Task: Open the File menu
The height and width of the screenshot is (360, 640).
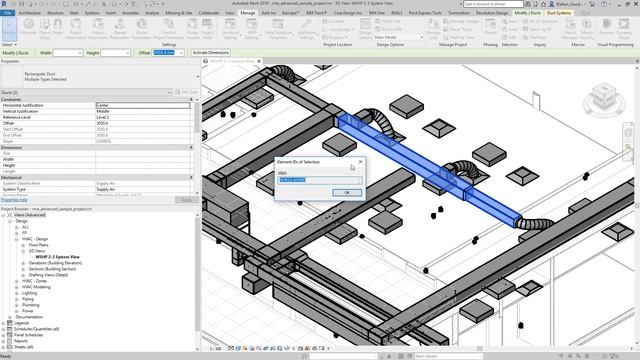Action: coord(7,13)
